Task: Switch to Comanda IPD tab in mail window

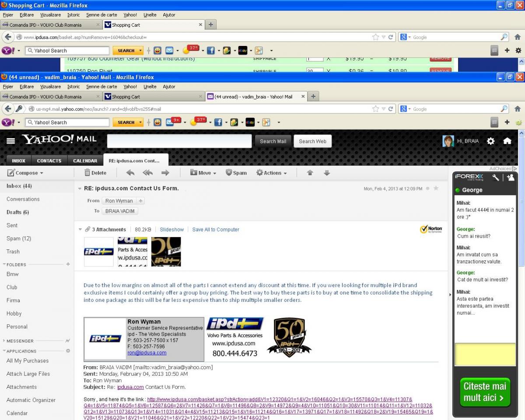Action: [x=51, y=97]
